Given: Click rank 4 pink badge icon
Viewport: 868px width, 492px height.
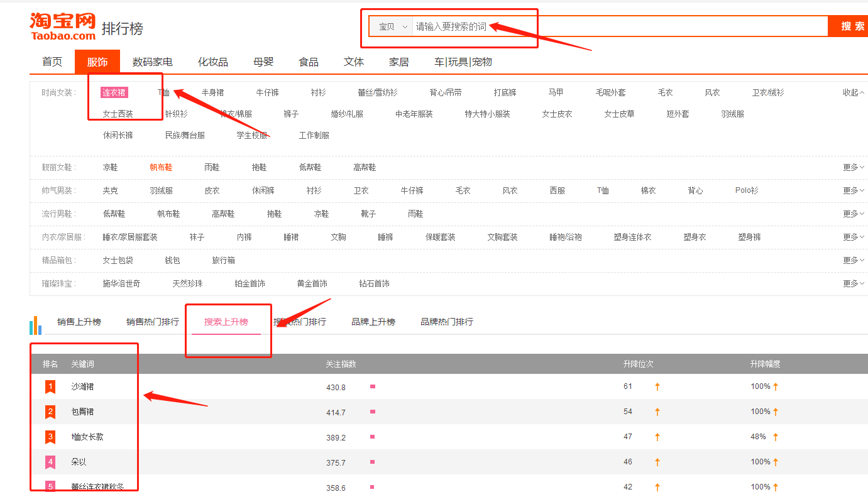Looking at the screenshot, I should [50, 462].
